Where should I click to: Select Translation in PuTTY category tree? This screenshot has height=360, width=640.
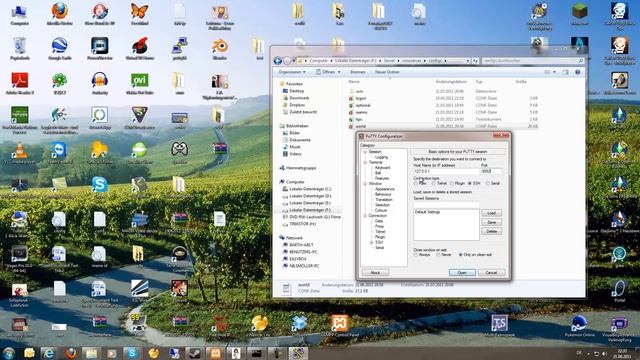(384, 200)
